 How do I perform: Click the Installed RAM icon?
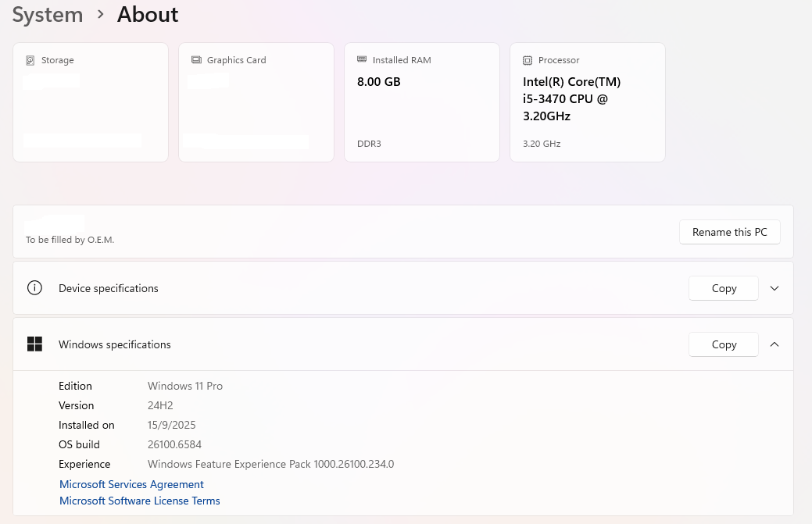click(x=362, y=59)
